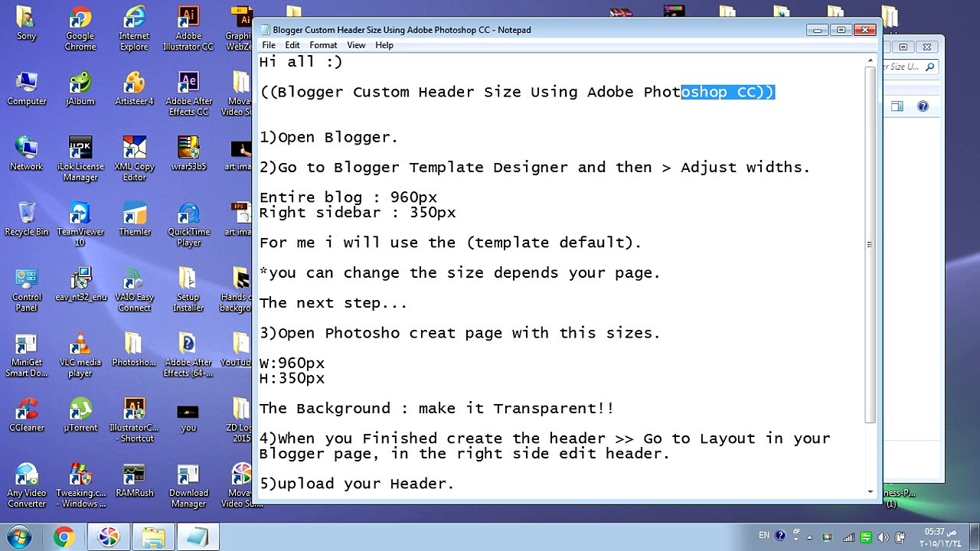The image size is (980, 551).
Task: Open Windows Explorer from the taskbar
Action: point(153,536)
